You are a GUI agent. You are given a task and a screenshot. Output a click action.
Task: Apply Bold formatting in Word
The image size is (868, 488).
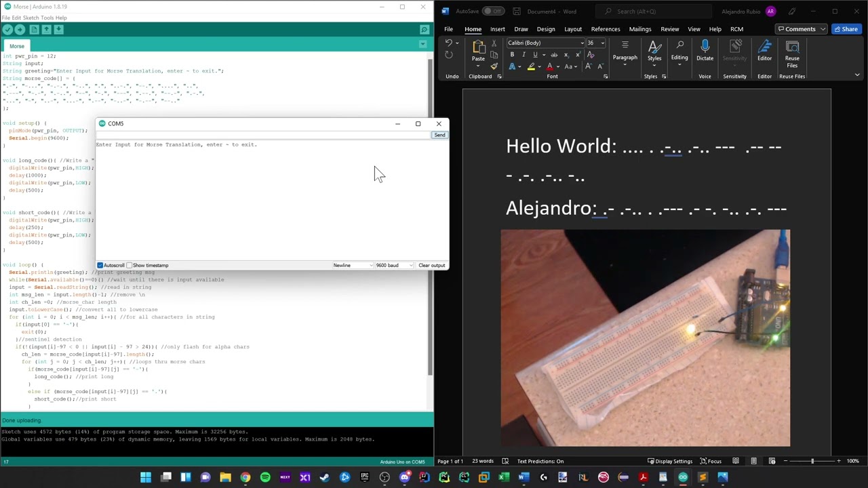(x=512, y=55)
